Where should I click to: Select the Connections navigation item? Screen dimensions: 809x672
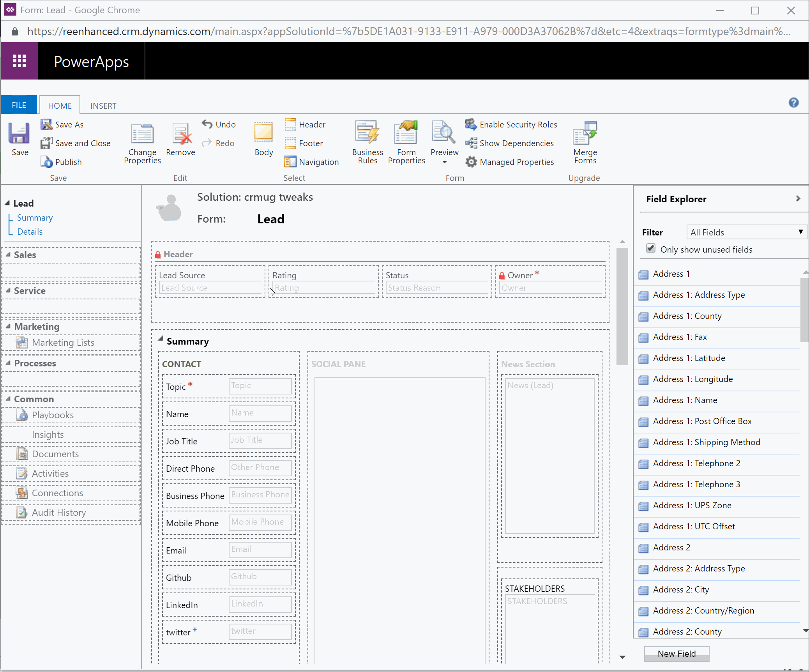(71, 493)
